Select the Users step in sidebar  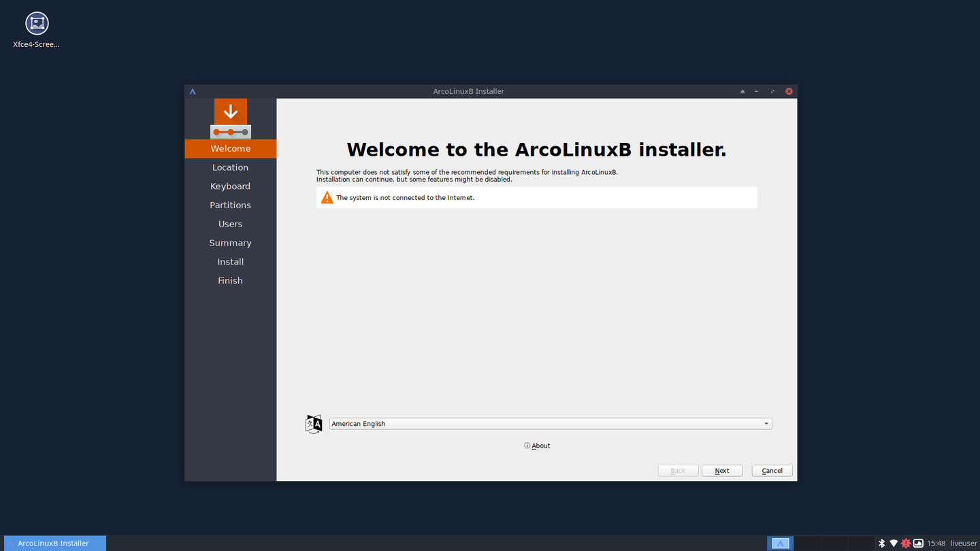231,224
